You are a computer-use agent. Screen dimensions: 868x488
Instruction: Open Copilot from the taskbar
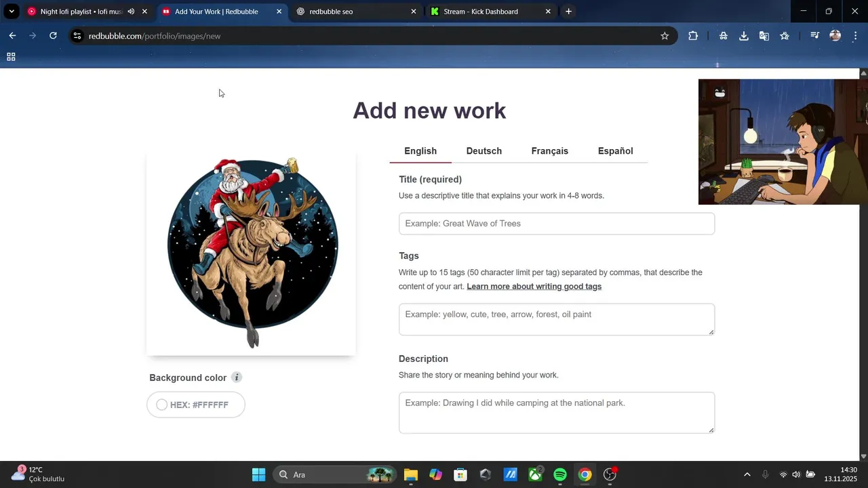(435, 474)
